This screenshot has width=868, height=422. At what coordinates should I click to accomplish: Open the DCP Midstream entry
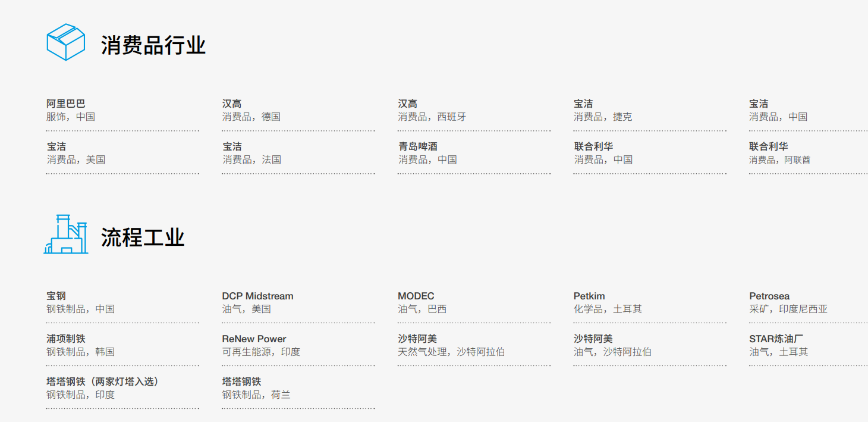click(257, 296)
